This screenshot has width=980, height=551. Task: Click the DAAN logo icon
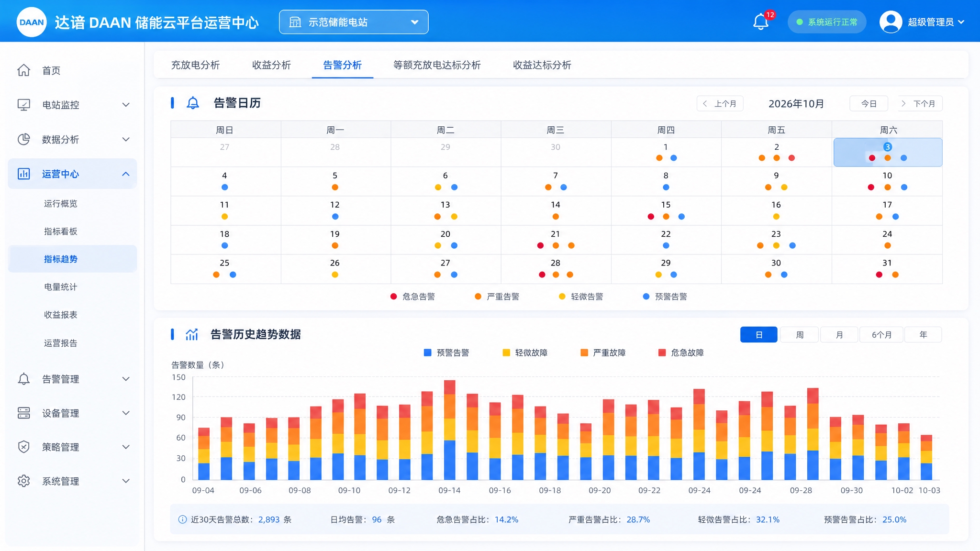coord(32,22)
